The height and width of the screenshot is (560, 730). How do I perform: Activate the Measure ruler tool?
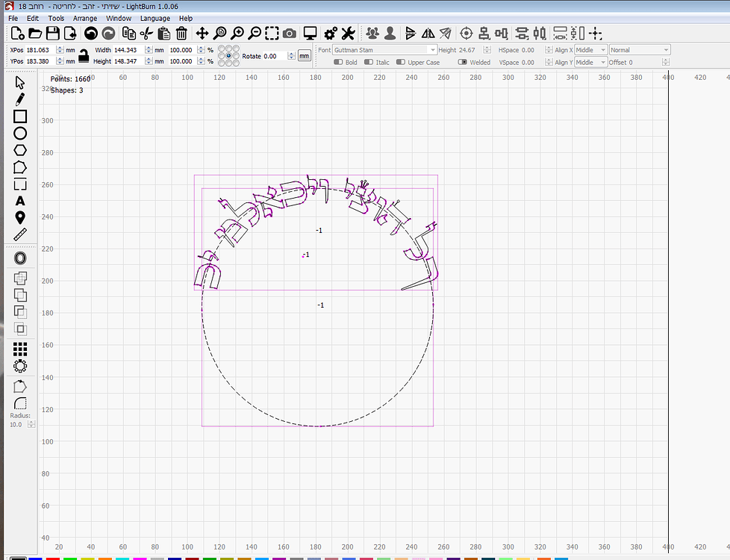[x=20, y=234]
